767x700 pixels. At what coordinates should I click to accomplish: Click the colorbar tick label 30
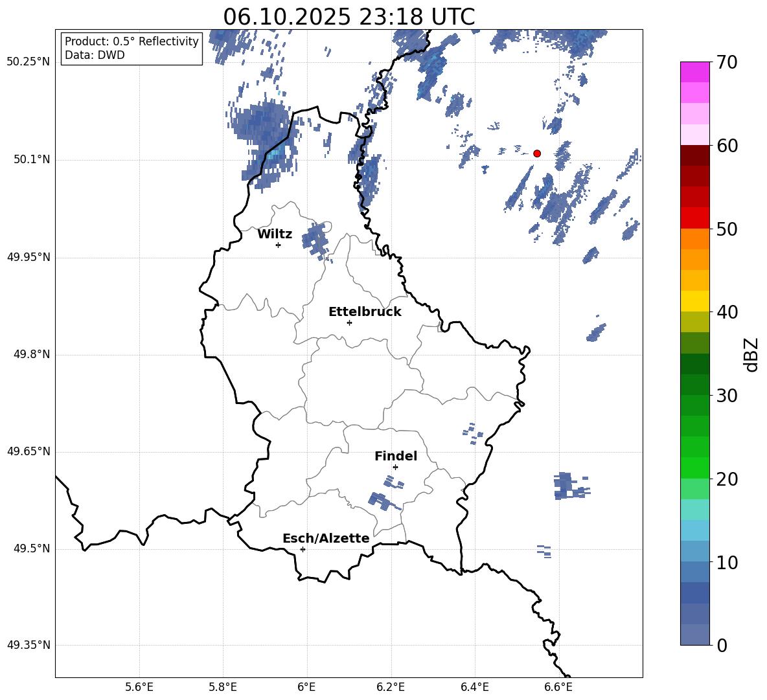[727, 395]
